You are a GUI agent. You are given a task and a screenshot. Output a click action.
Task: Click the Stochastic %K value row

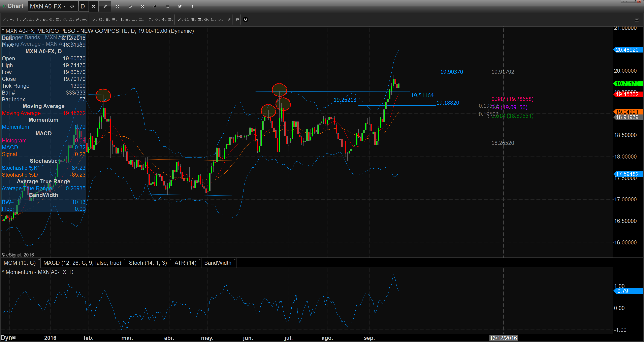point(43,168)
